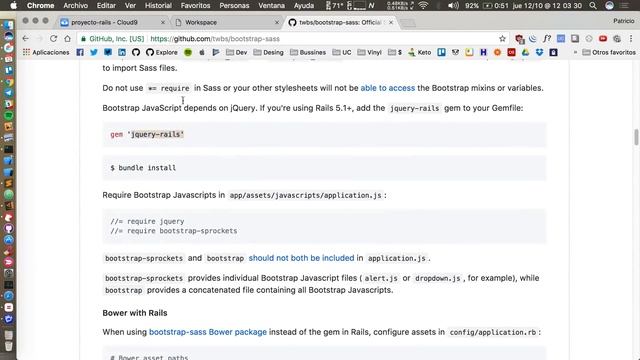Click the 'Bower with Rails' heading

point(135,313)
